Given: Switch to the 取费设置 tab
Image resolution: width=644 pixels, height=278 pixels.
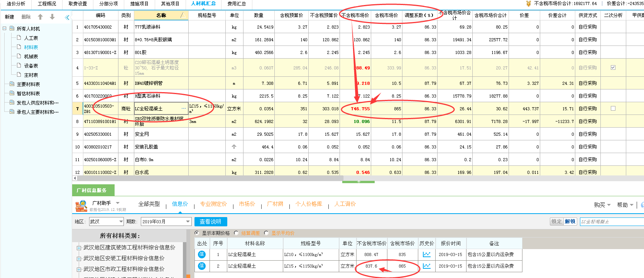Looking at the screenshot, I should click(78, 3).
